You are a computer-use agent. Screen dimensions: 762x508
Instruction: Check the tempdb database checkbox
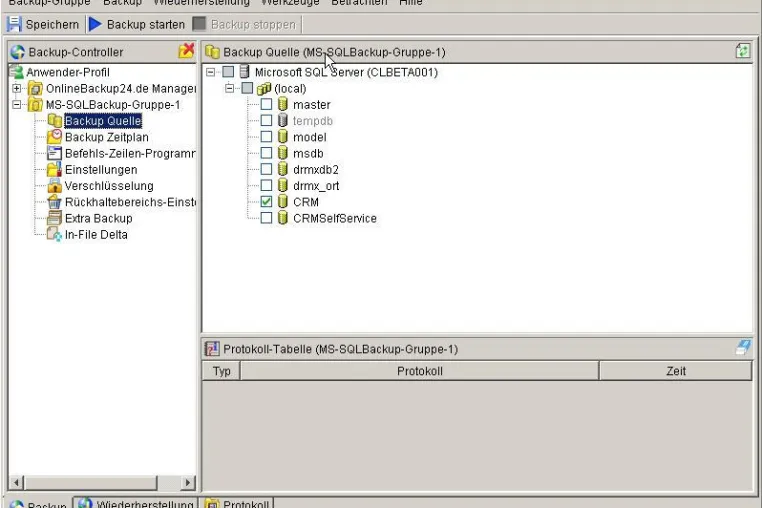coord(266,120)
